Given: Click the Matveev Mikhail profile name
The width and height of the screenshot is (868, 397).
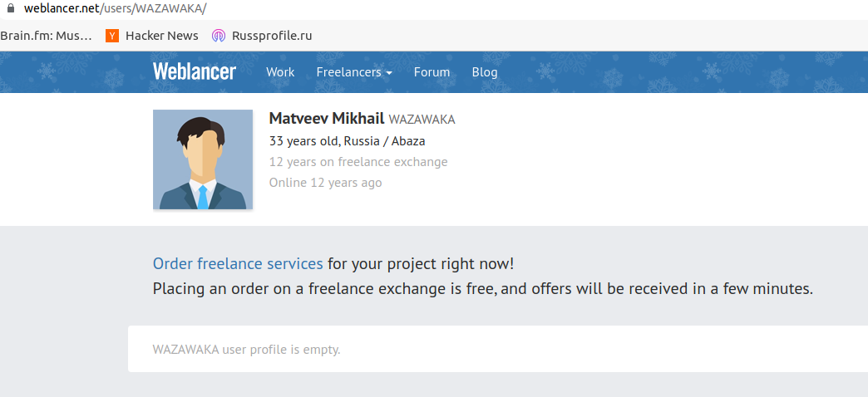Looking at the screenshot, I should click(327, 118).
